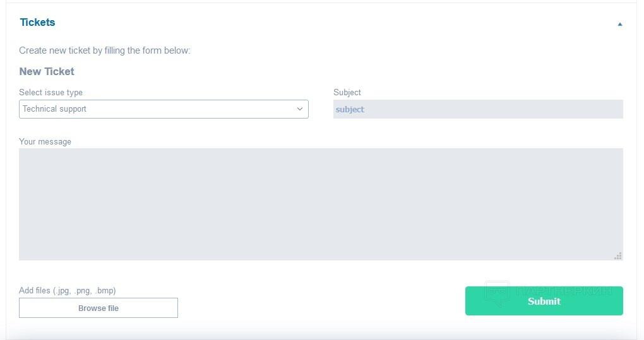Collapse the Tickets panel arrow
Image resolution: width=644 pixels, height=340 pixels.
tap(620, 24)
